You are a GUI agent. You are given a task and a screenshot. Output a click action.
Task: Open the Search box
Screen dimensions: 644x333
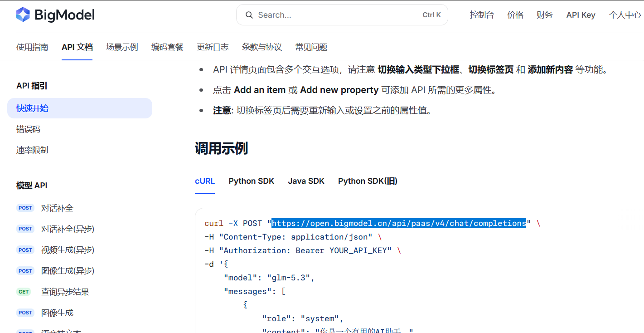click(342, 15)
